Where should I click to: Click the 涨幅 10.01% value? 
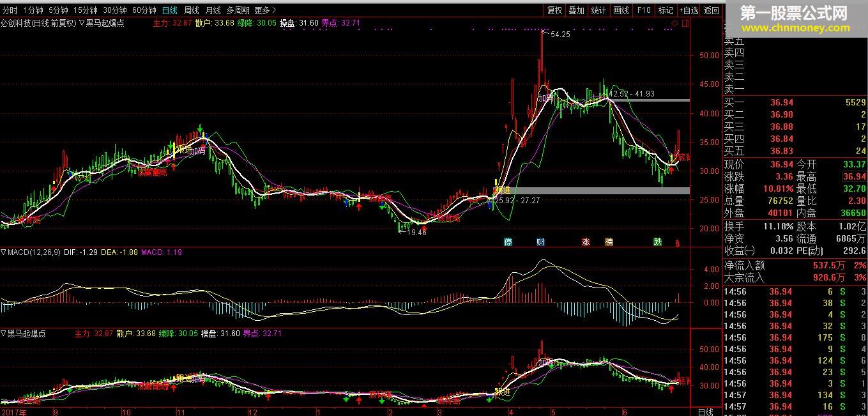pyautogui.click(x=777, y=189)
